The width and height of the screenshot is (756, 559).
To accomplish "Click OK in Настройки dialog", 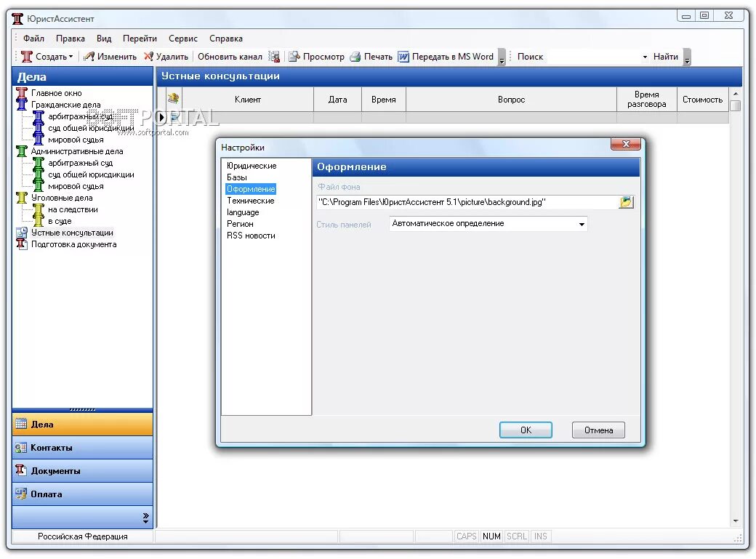I will coord(526,430).
